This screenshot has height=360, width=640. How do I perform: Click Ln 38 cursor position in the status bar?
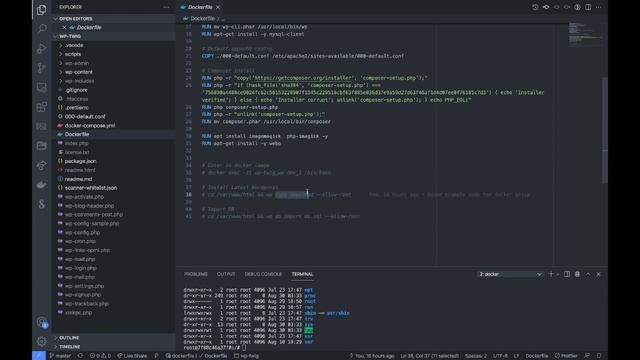click(429, 356)
